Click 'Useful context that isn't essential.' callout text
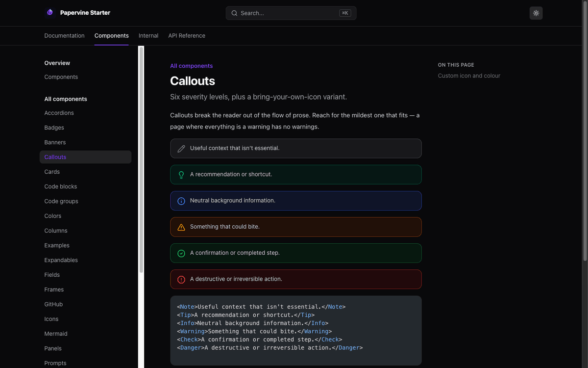Image resolution: width=588 pixels, height=368 pixels. click(x=235, y=148)
